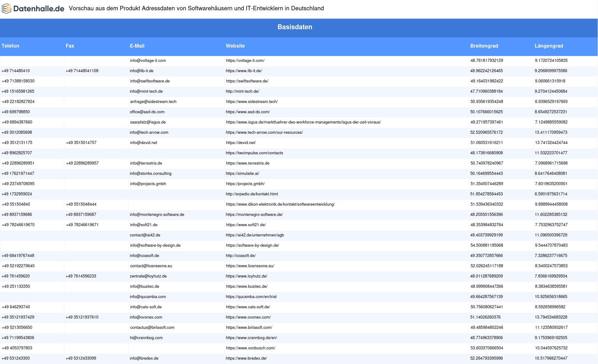
Task: Select email info@lib-it.de
Action: coord(142,71)
